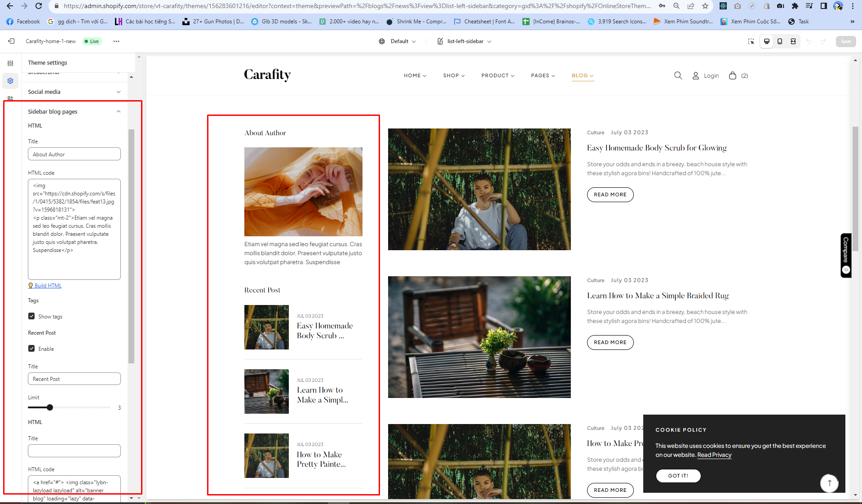862x504 pixels.
Task: Click the Shopify extension icon in the toolbar
Action: pyautogui.click(x=766, y=6)
